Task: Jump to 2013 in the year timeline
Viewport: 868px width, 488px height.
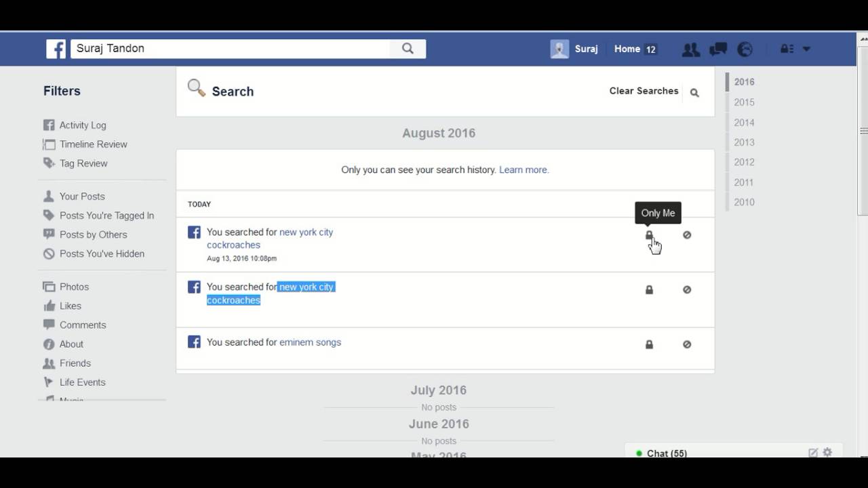Action: [744, 142]
